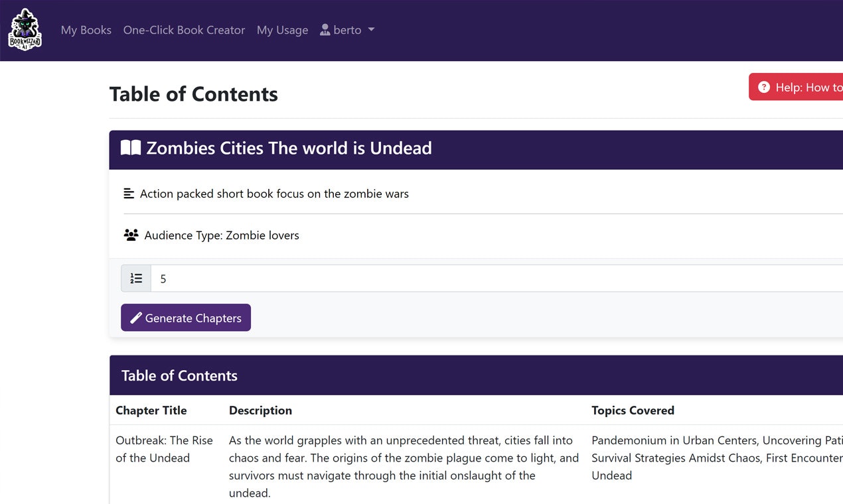Click the Chapter Title column header

(x=151, y=410)
